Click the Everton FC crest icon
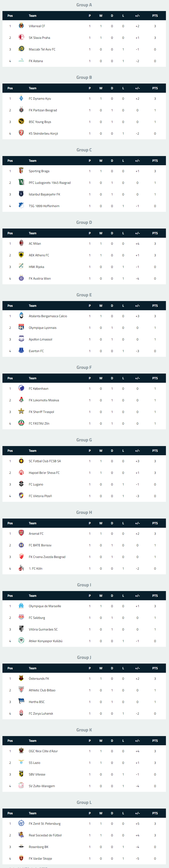The image size is (169, 868). coord(21,351)
